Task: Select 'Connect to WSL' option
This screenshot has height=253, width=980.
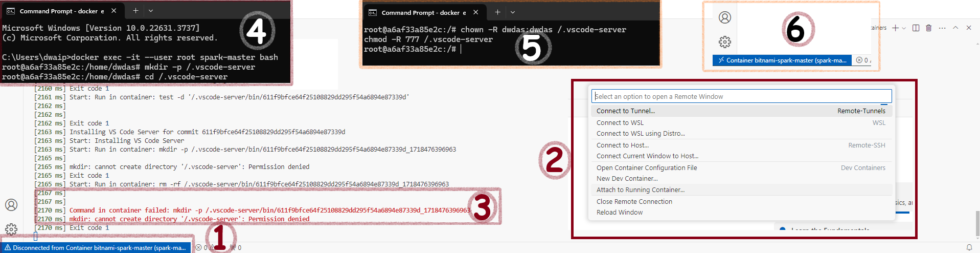Action: [741, 122]
